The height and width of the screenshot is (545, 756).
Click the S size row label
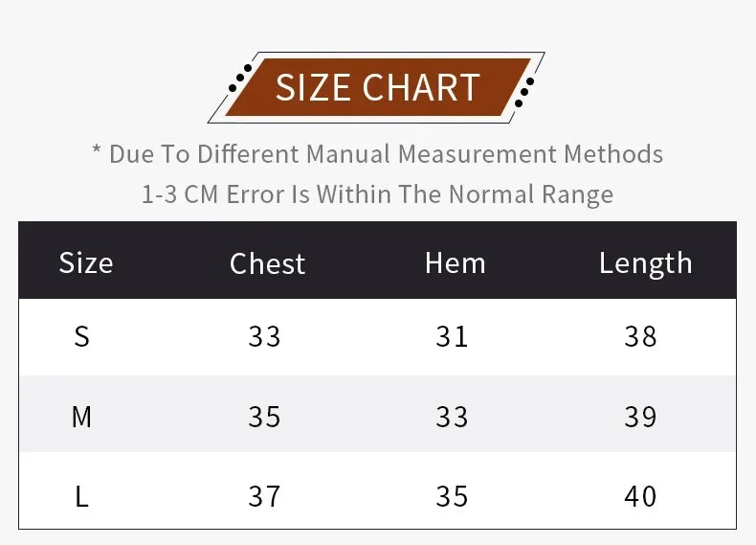coord(82,336)
